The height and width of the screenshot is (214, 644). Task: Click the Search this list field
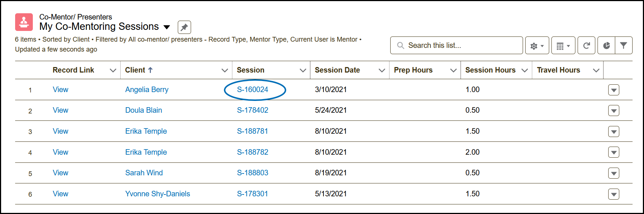[456, 45]
